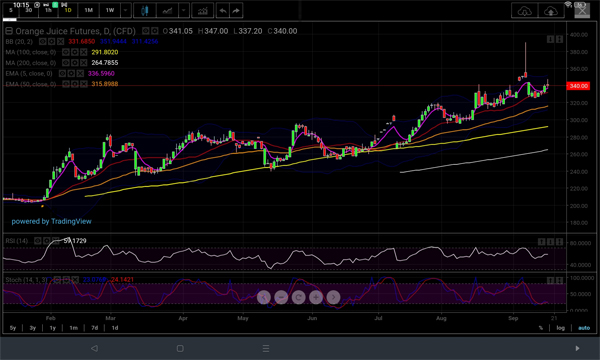Toggle visibility of Orange Juice Futures series
This screenshot has width=600, height=360.
[145, 31]
